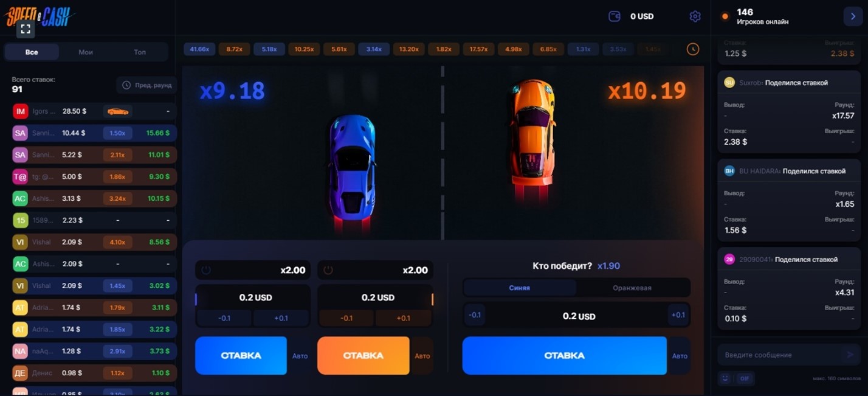Show previous round via Пред. раунд
Viewport: 868px width, 396px height.
[x=146, y=85]
